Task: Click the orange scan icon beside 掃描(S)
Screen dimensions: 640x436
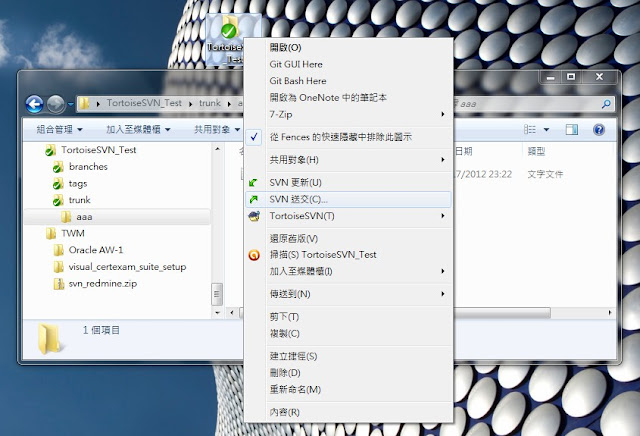Action: (254, 255)
